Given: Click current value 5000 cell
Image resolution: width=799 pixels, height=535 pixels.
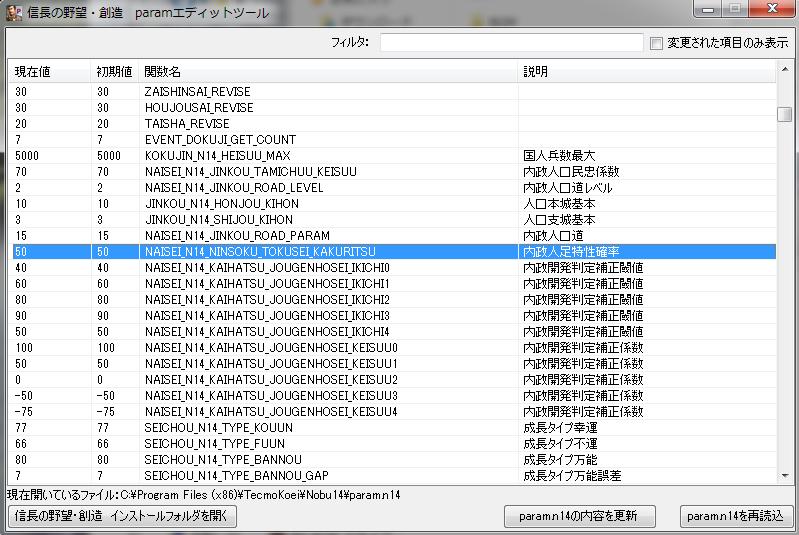Looking at the screenshot, I should [27, 155].
